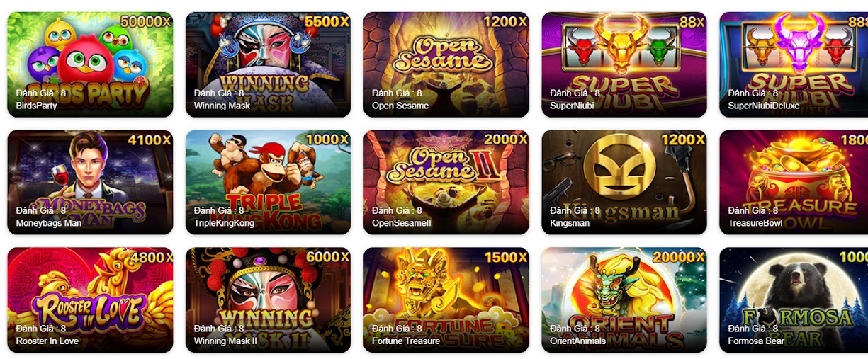This screenshot has width=868, height=359.
Task: Launch the Winning Mask game
Action: [268, 64]
